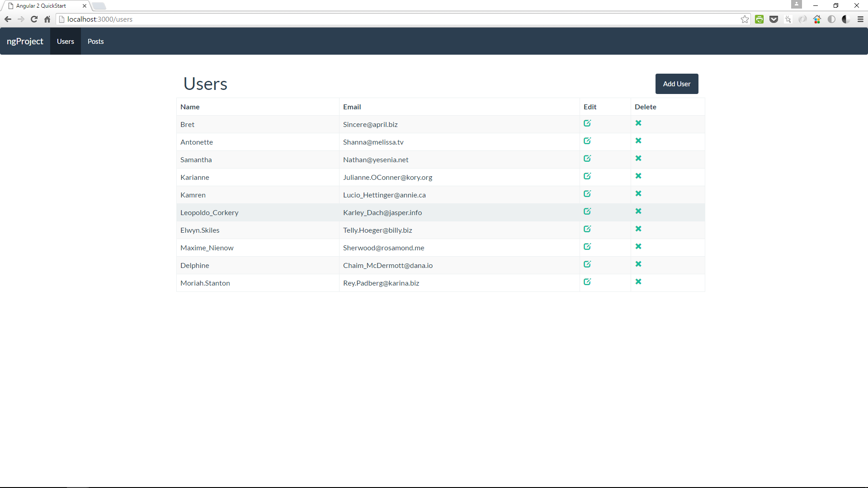Click the email 'Karley_Dach@jasper.info'

(x=382, y=212)
